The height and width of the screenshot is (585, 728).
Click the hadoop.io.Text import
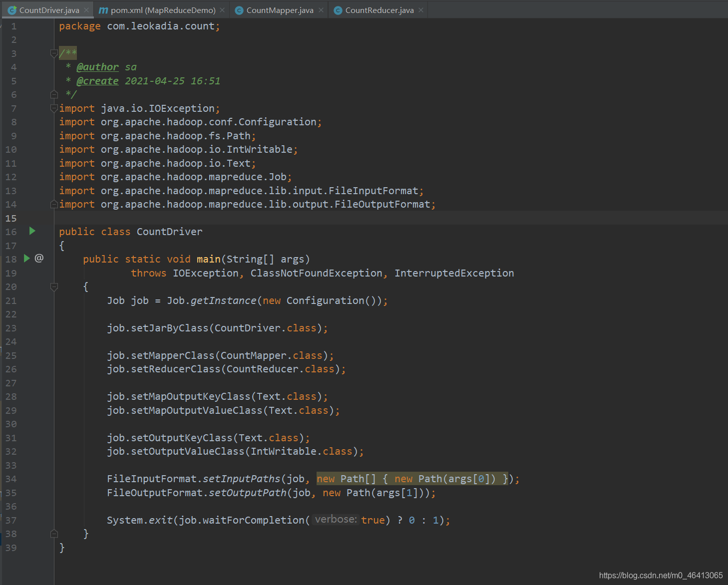pyautogui.click(x=157, y=163)
